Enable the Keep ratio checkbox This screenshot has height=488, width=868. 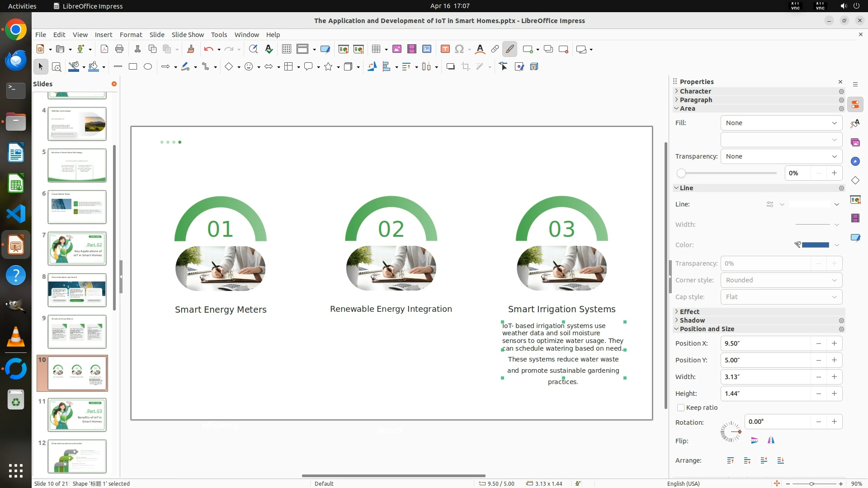(681, 408)
